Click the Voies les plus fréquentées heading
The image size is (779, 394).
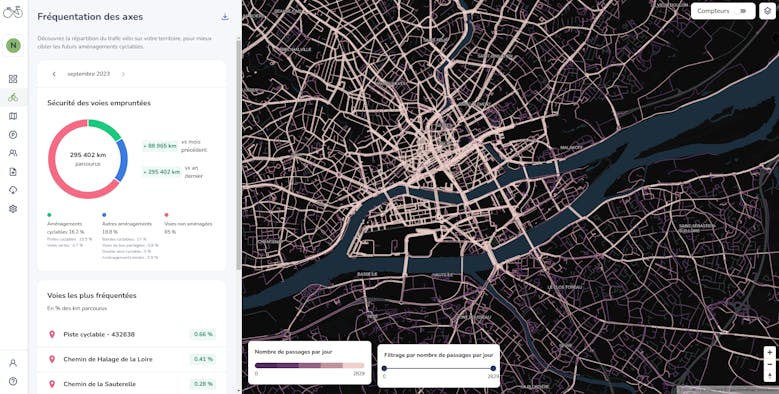tap(92, 296)
